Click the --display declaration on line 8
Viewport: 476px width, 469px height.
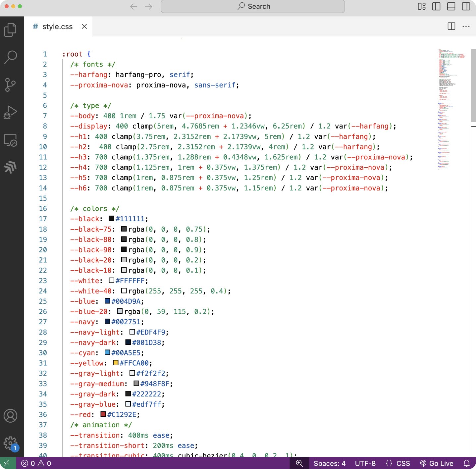[233, 126]
